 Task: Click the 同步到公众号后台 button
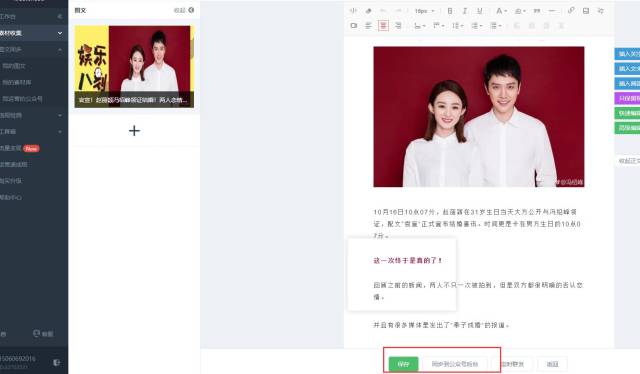[455, 364]
